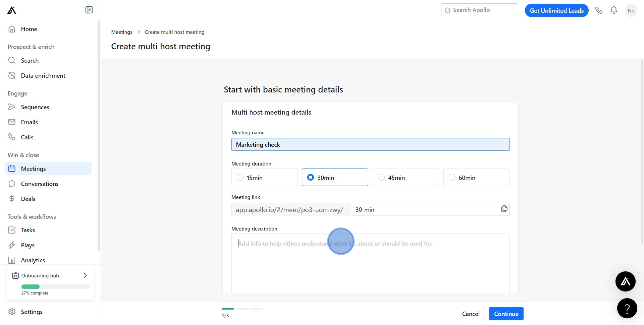Click Create multi host meeting breadcrumb
644x325 pixels.
point(174,32)
